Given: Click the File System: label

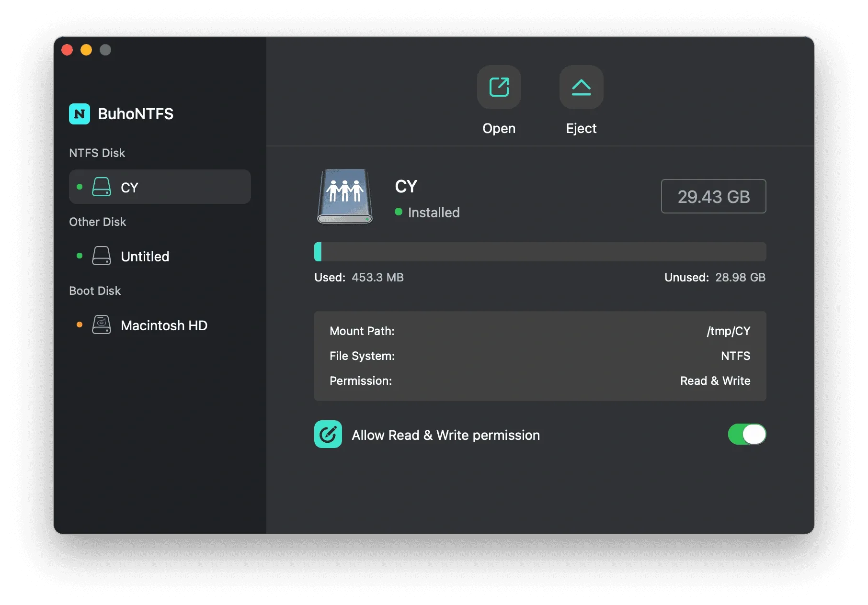Looking at the screenshot, I should (x=362, y=356).
